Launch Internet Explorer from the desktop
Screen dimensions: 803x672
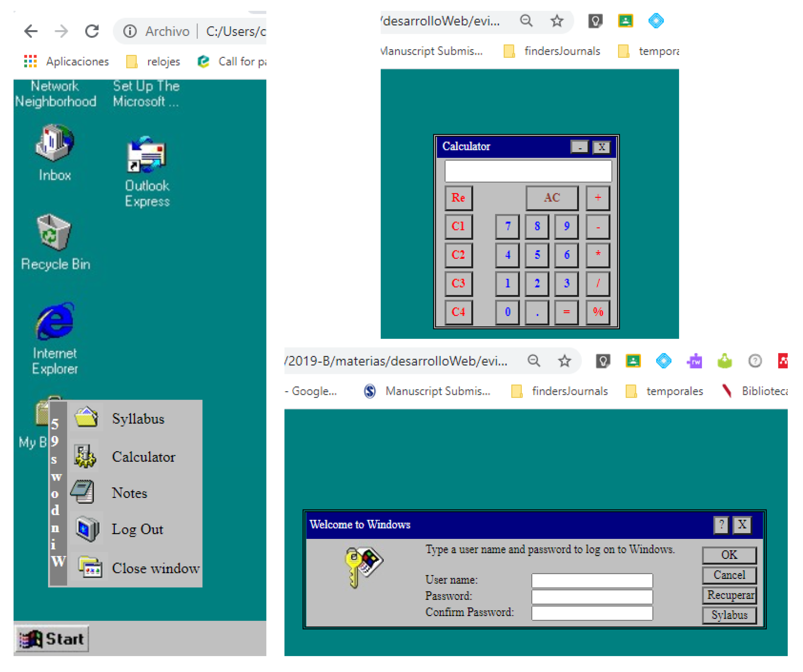(56, 322)
